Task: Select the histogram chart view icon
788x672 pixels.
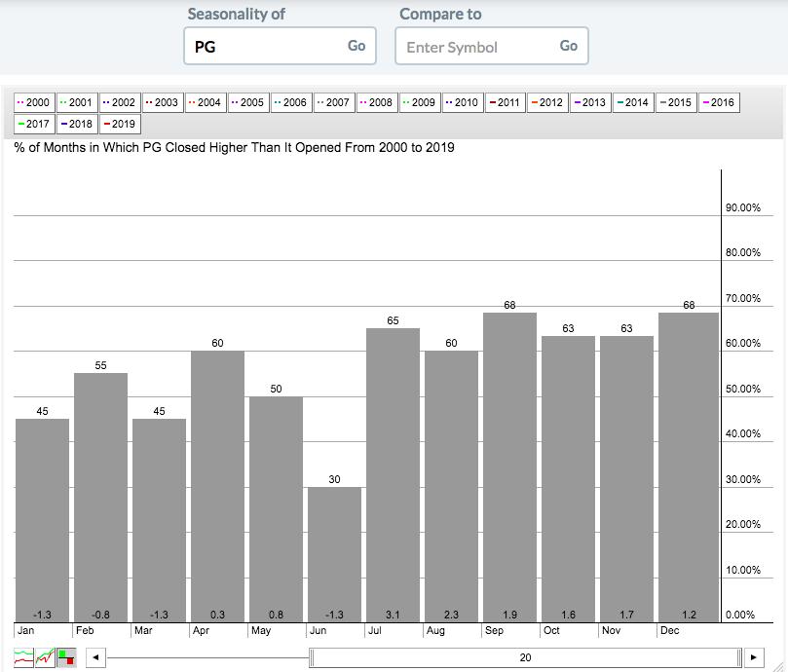Action: click(x=66, y=657)
